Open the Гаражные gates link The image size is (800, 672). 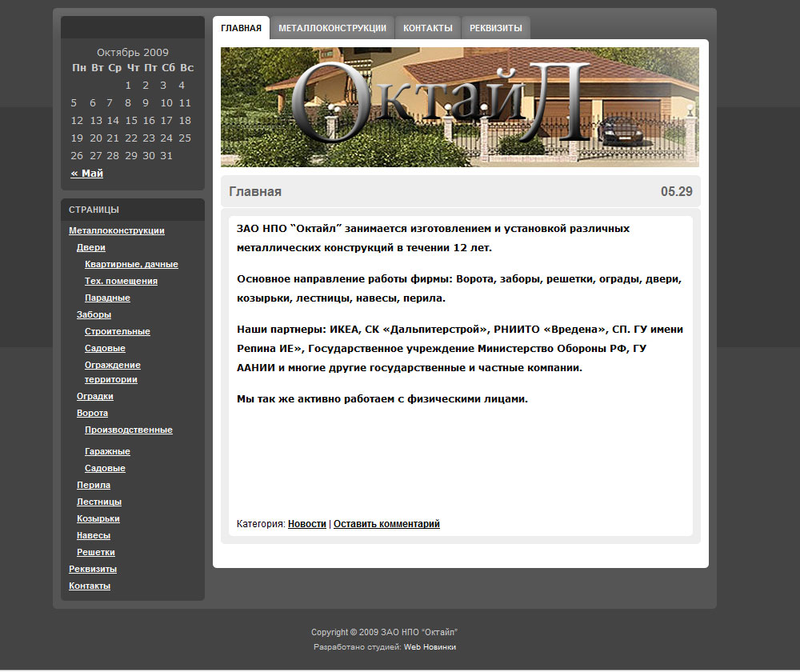click(x=107, y=451)
